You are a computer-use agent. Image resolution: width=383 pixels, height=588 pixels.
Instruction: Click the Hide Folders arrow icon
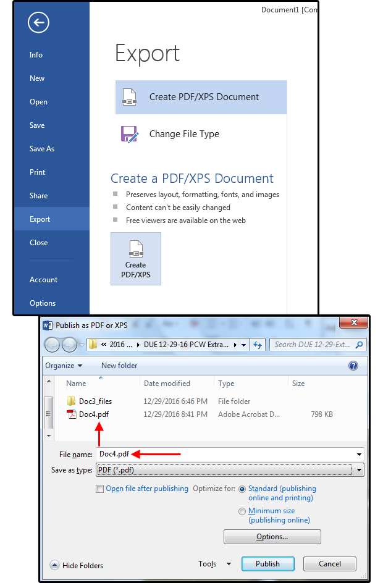pyautogui.click(x=55, y=565)
